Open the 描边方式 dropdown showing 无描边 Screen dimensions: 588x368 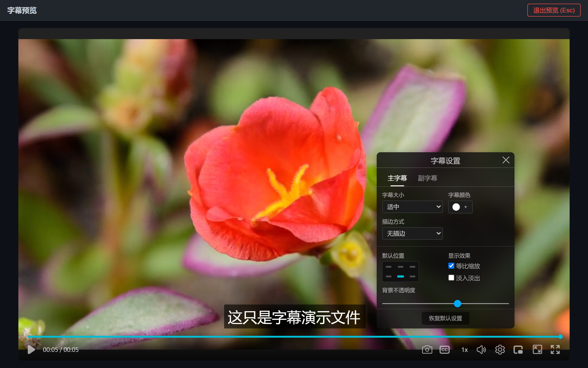(412, 233)
